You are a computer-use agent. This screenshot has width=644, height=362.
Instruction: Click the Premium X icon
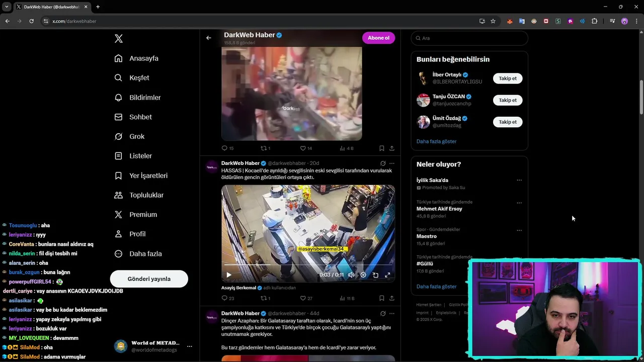tap(119, 215)
